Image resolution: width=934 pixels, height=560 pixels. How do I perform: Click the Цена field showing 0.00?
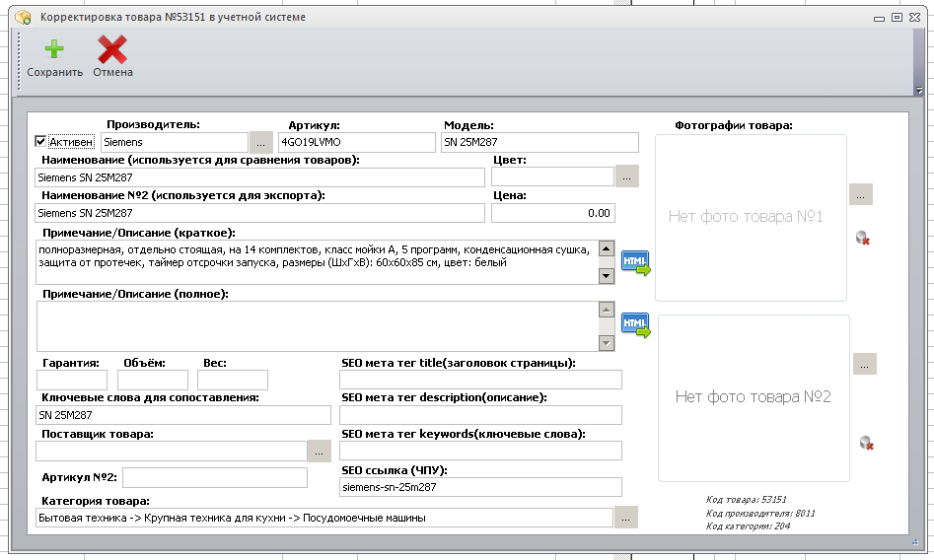tap(553, 213)
